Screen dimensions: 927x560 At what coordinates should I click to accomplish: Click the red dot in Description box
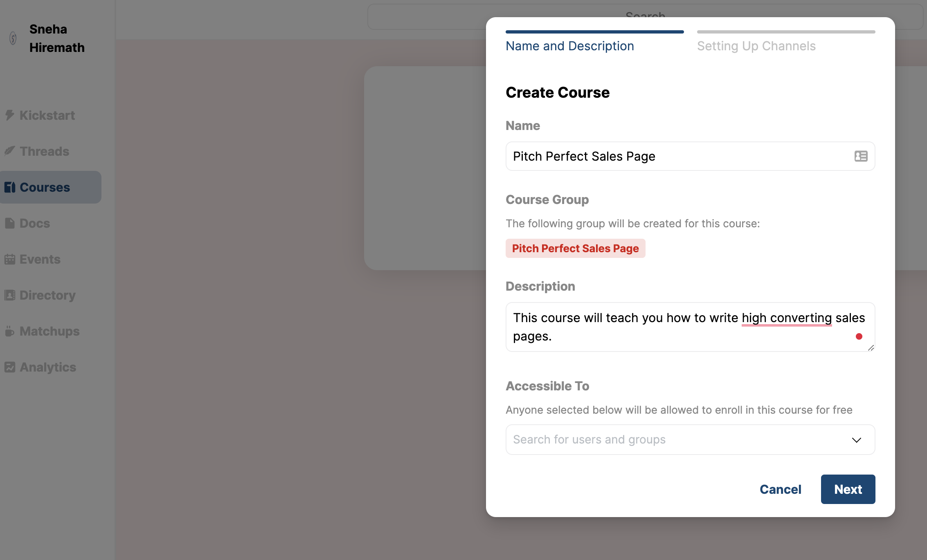(x=859, y=336)
